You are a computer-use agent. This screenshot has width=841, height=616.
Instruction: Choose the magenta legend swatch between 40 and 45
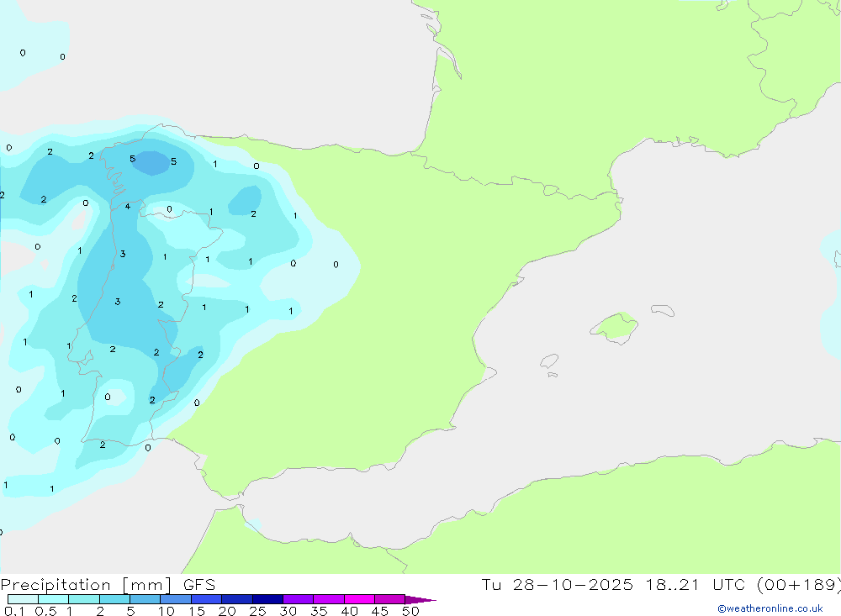[x=359, y=599]
